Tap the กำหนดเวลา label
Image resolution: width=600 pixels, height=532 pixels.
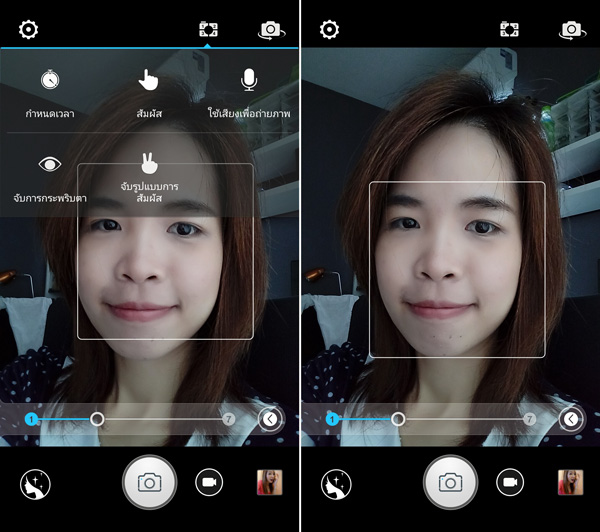pyautogui.click(x=50, y=114)
